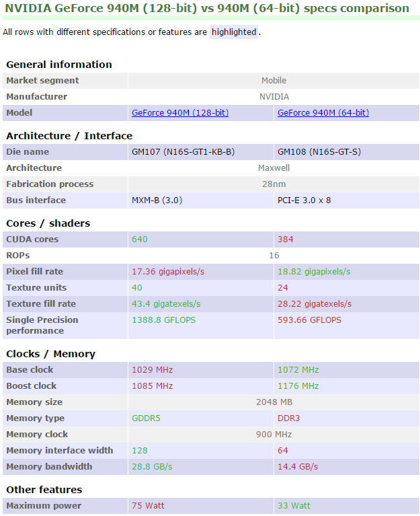Image resolution: width=420 pixels, height=516 pixels.
Task: Open the GeForce 940M (64-bit) link
Action: (323, 113)
